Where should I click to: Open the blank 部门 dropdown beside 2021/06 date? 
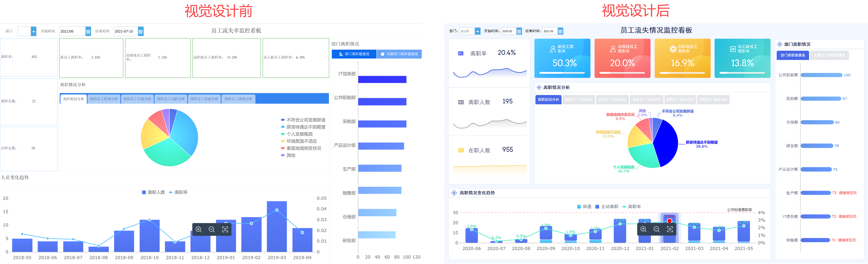point(33,31)
